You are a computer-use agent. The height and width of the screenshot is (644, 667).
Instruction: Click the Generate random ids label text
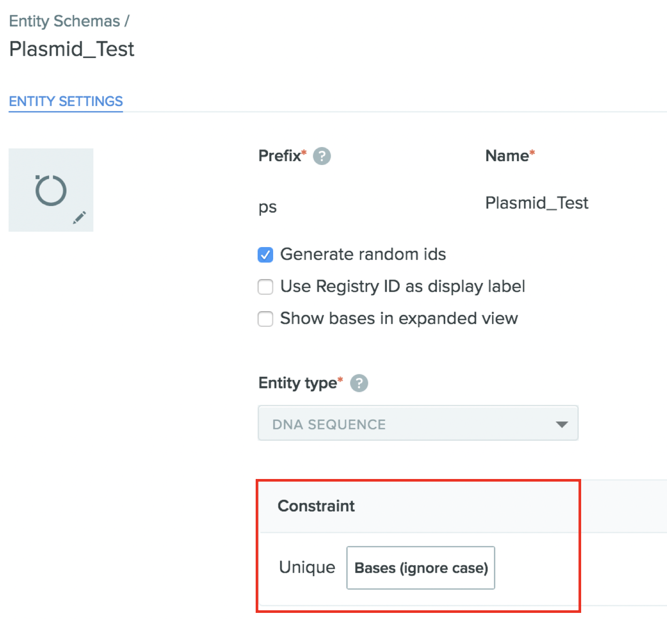pos(363,255)
